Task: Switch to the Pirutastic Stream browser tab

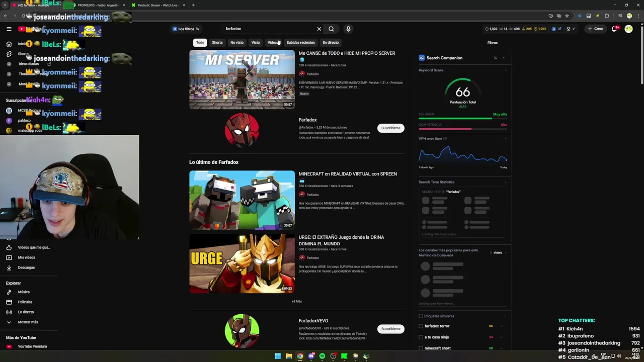Action: [x=158, y=5]
